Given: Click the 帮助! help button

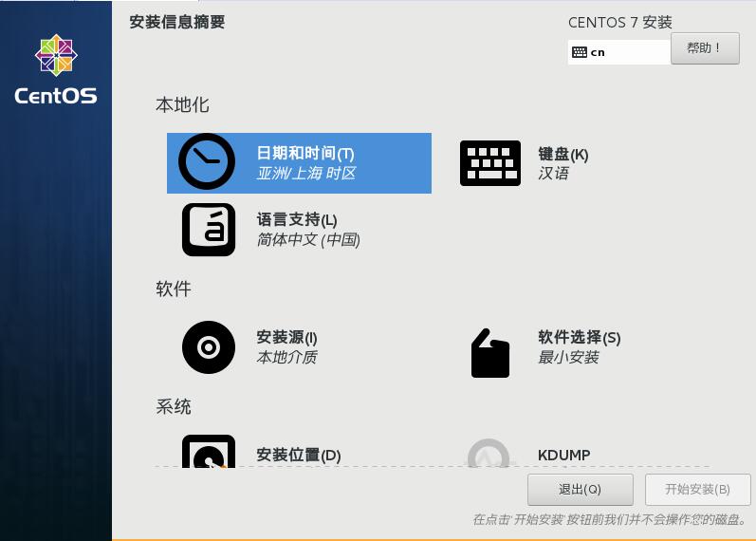Looking at the screenshot, I should 705,48.
